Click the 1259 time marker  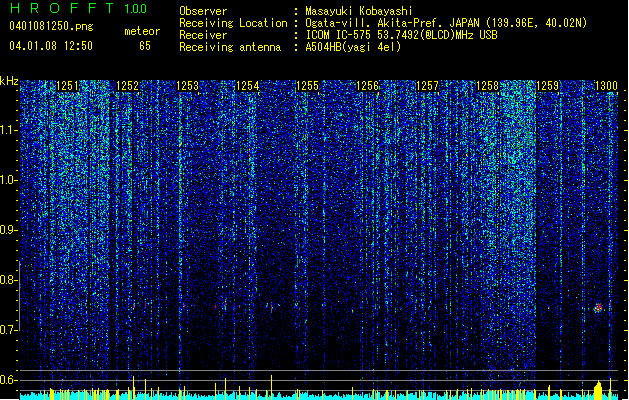pyautogui.click(x=547, y=86)
